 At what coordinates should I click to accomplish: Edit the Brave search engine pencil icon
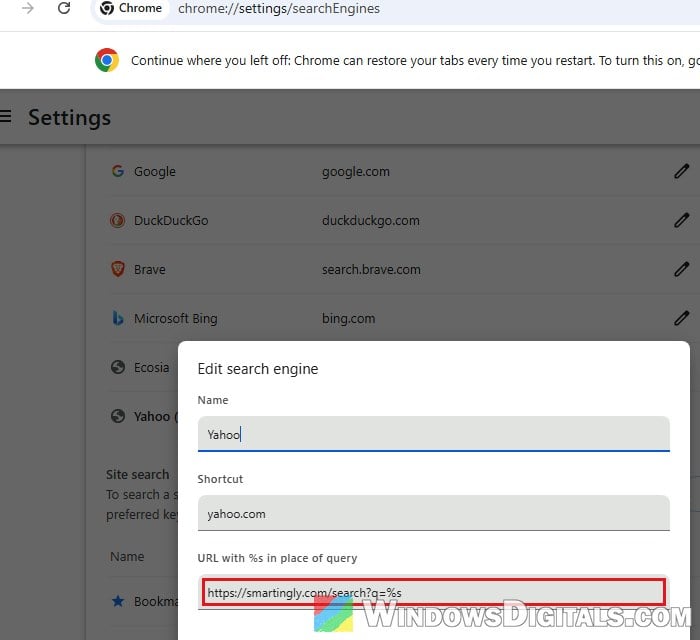681,269
